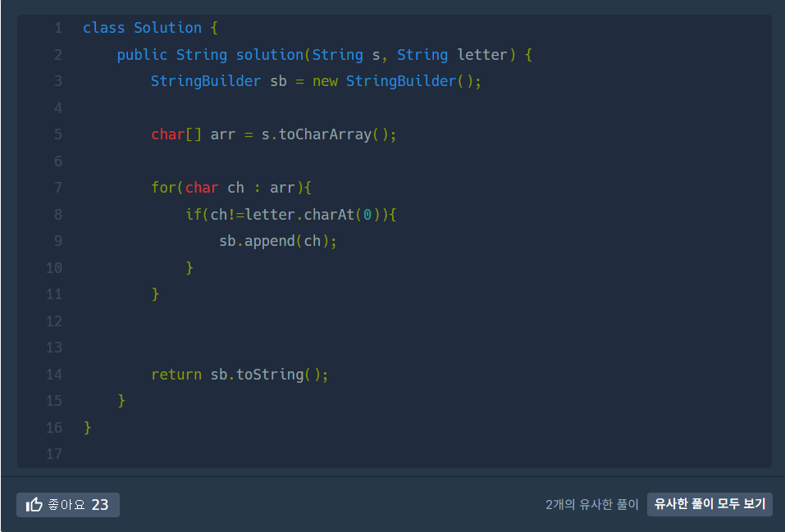The height and width of the screenshot is (532, 785).
Task: Select the 'public' keyword in the code
Action: tap(142, 55)
